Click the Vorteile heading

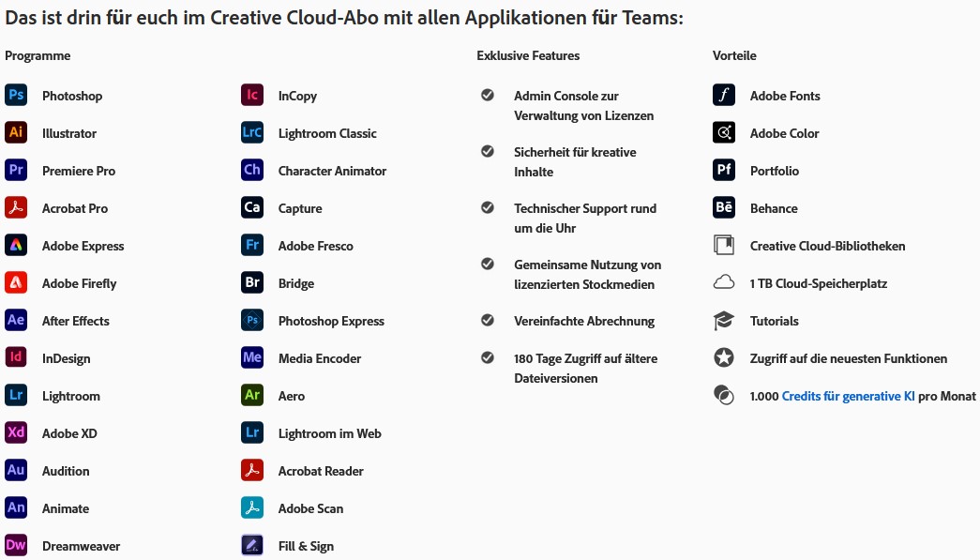734,55
